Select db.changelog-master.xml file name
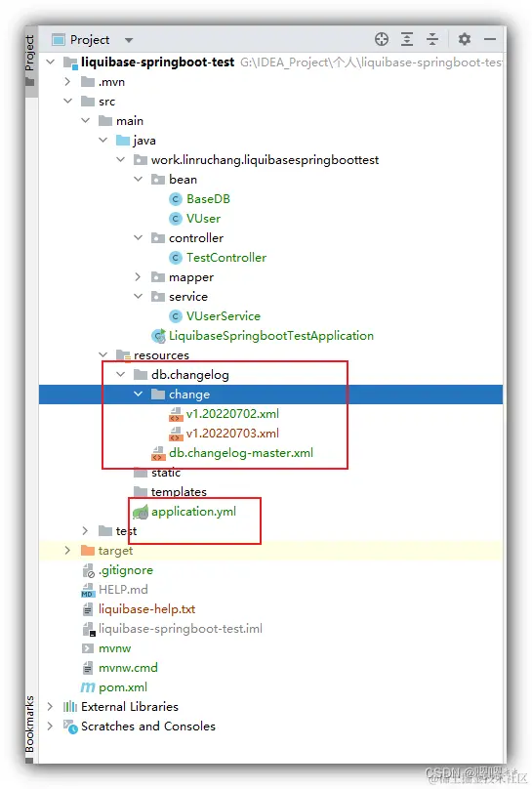The image size is (532, 789). pos(241,453)
